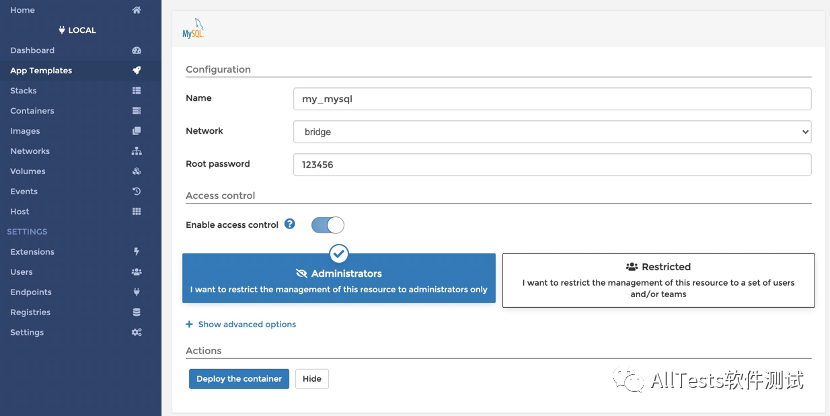The height and width of the screenshot is (416, 830).
Task: Click the Stacks list icon
Action: pyautogui.click(x=137, y=91)
